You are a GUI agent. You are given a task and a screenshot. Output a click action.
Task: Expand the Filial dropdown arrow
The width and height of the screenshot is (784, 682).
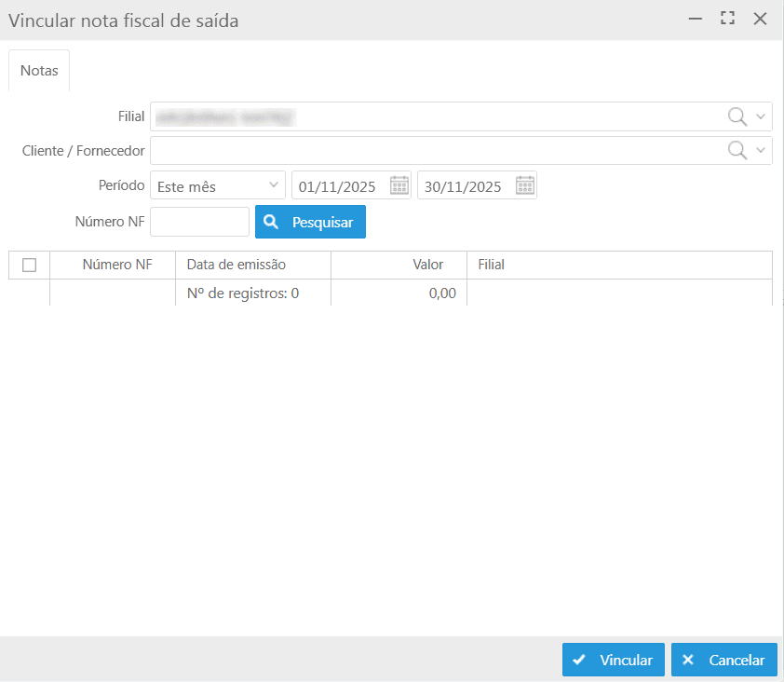coord(761,116)
